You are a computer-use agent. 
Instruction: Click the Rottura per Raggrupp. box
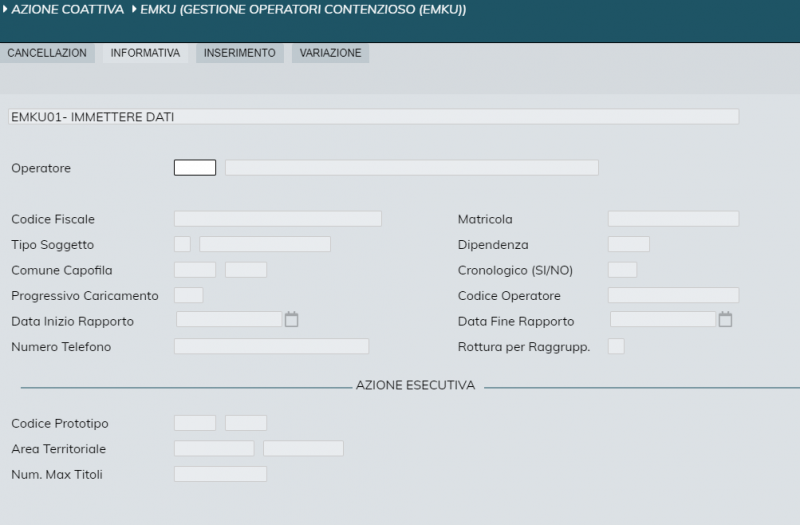616,346
